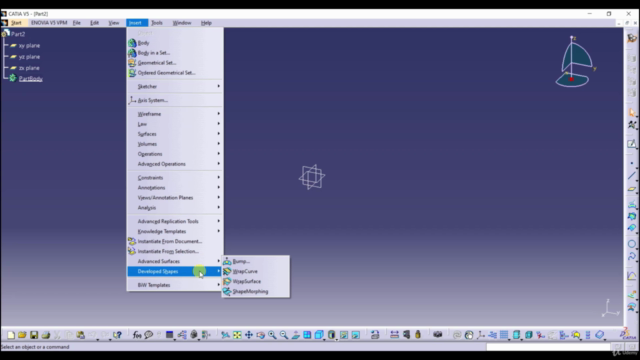Click the Fit All In icon

click(x=237, y=335)
